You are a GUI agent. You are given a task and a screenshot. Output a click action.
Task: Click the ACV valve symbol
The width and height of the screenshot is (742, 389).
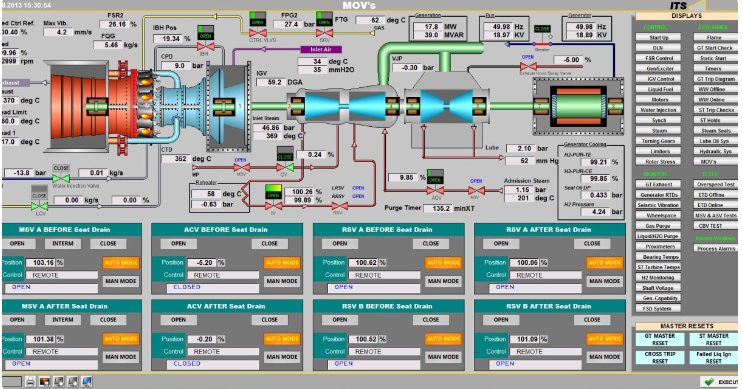[435, 190]
